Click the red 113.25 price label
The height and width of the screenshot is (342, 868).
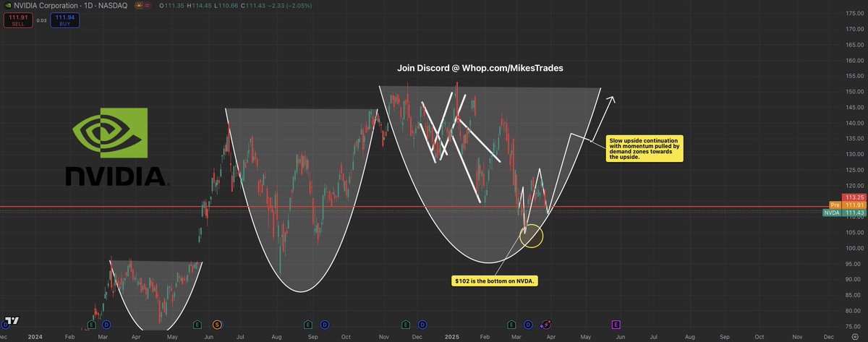pos(853,198)
